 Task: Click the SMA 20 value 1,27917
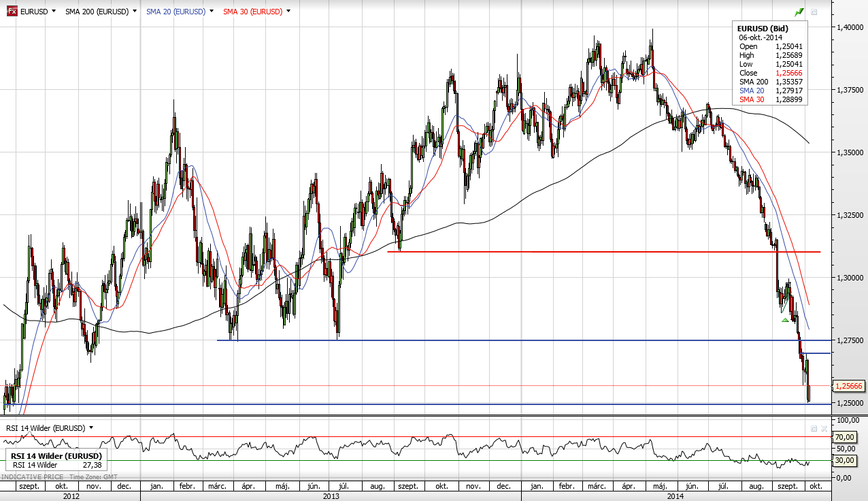point(788,91)
